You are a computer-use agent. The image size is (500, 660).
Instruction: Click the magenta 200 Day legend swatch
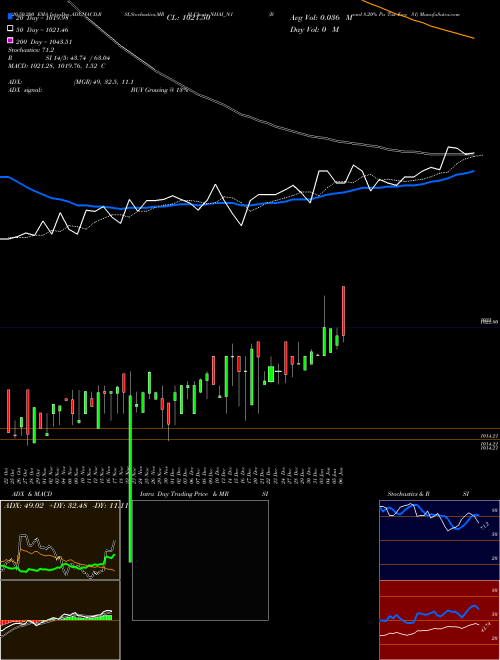pyautogui.click(x=10, y=41)
